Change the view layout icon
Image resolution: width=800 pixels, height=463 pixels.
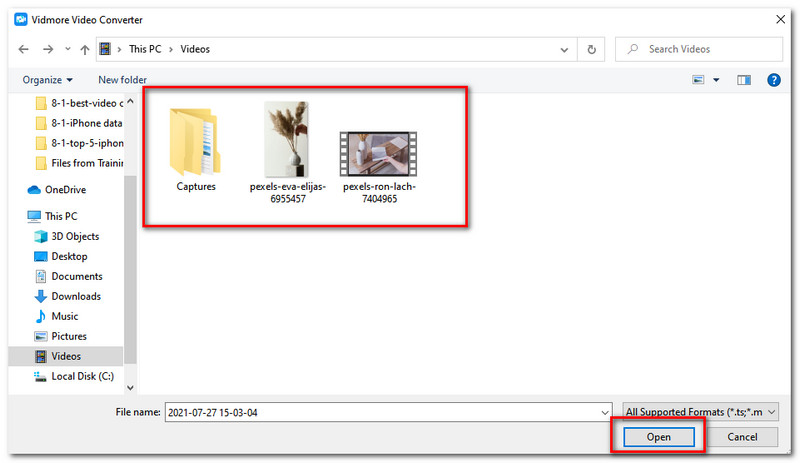point(698,80)
